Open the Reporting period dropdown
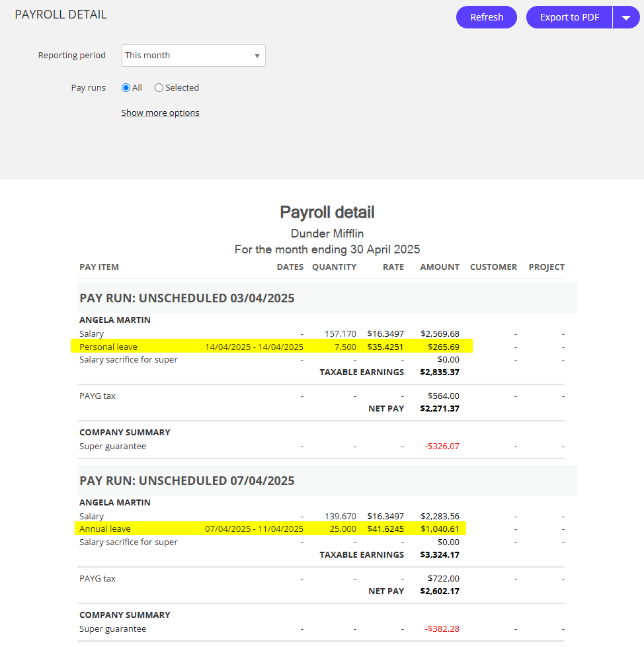The height and width of the screenshot is (647, 644). pos(193,56)
